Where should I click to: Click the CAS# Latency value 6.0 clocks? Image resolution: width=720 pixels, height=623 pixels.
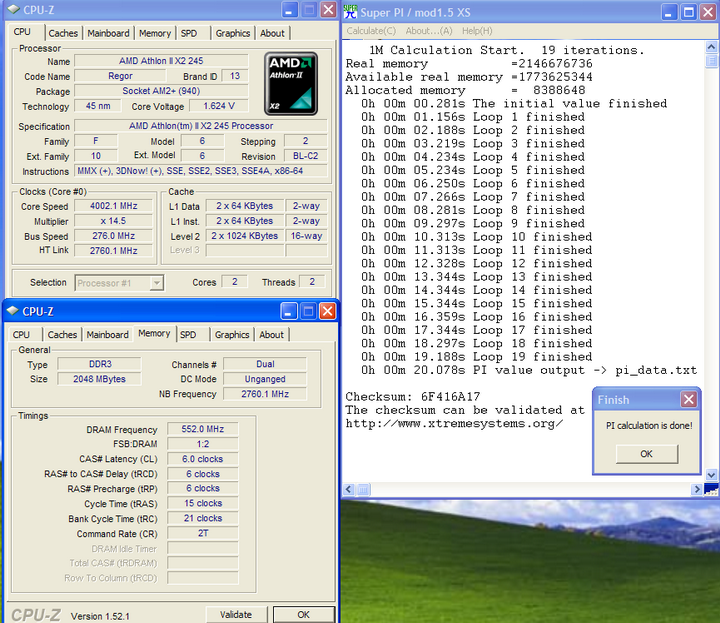click(x=202, y=459)
